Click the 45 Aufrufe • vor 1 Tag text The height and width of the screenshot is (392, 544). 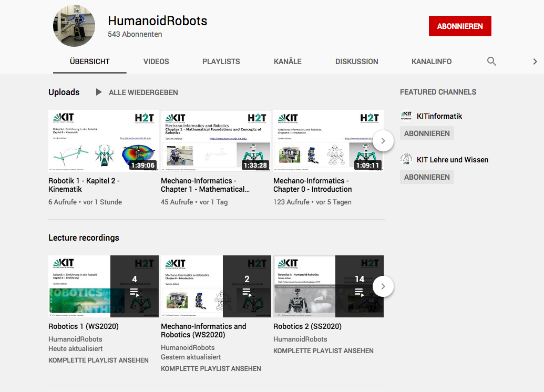(x=194, y=202)
